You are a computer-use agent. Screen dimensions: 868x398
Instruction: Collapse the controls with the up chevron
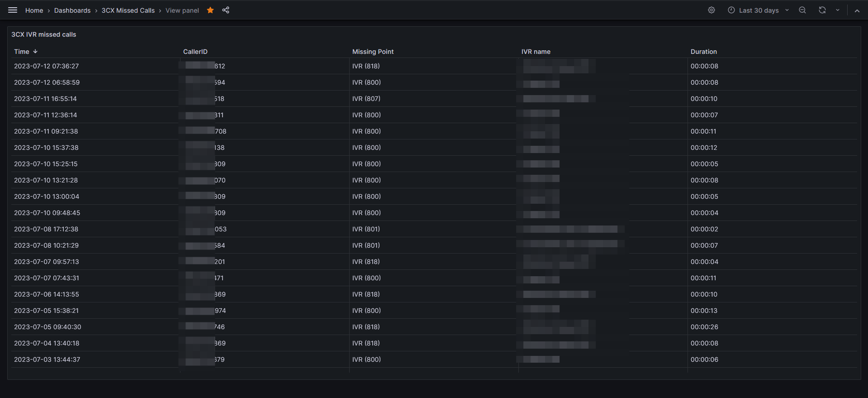click(x=857, y=10)
